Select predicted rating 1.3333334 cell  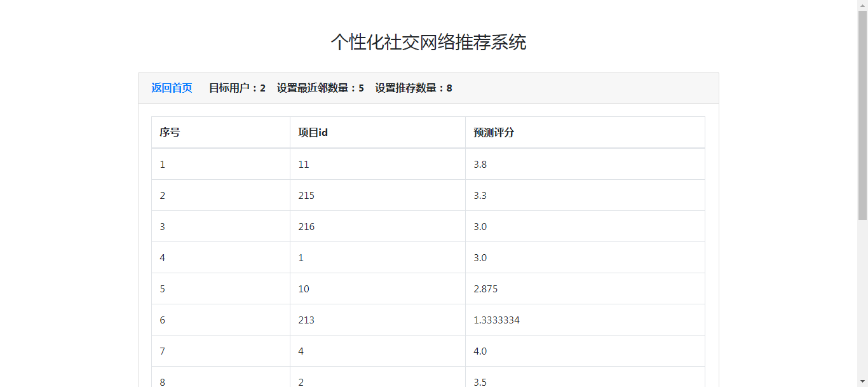click(x=585, y=320)
